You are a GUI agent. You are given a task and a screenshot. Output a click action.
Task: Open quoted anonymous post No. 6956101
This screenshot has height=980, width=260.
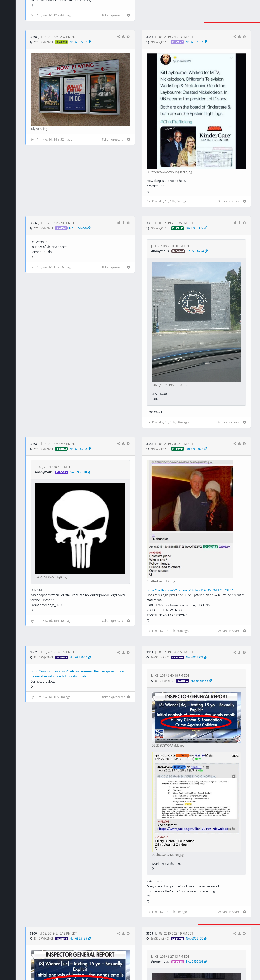click(80, 472)
